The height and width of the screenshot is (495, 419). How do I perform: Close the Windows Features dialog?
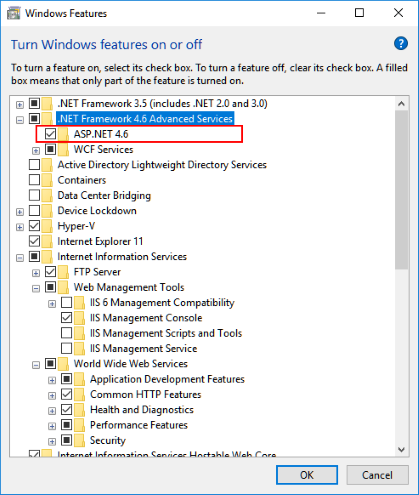[x=398, y=13]
